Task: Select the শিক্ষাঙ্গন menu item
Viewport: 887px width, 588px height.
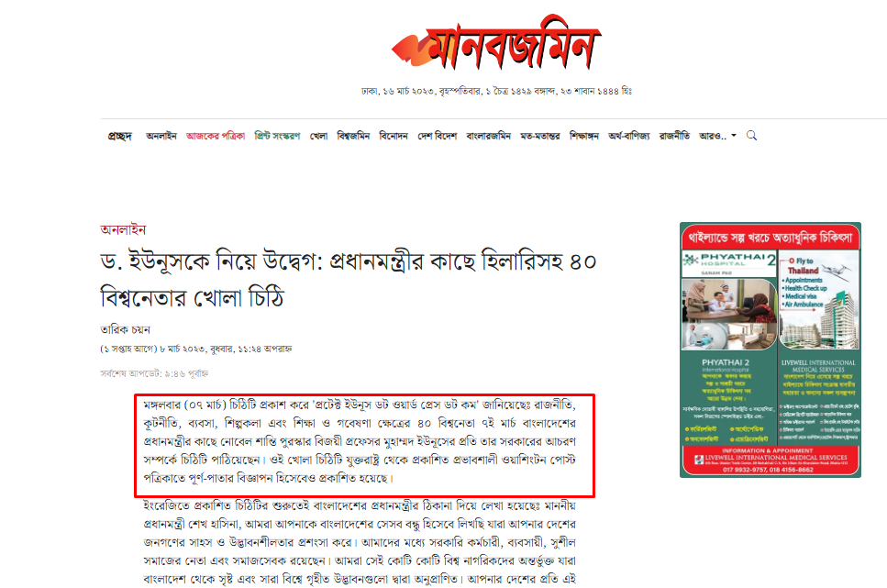Action: coord(584,136)
